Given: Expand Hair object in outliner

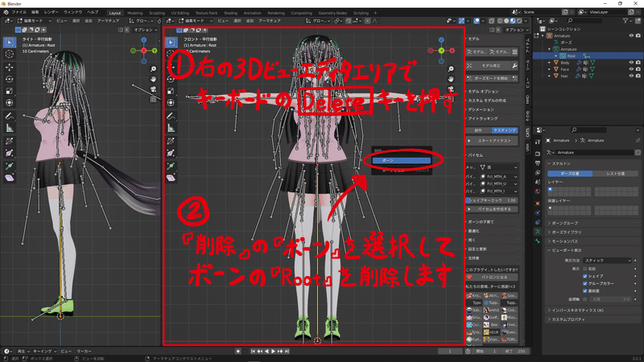Looking at the screenshot, I should point(550,76).
